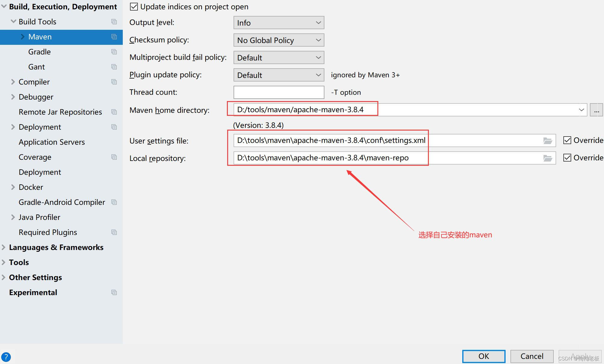Viewport: 604px width, 364px height.
Task: Click project-level icon beside Maven entry
Action: 114,37
